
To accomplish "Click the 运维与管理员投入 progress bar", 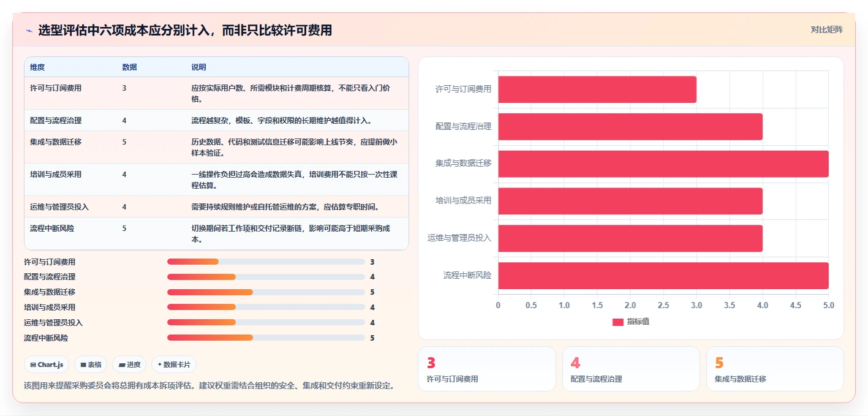I will 266,322.
